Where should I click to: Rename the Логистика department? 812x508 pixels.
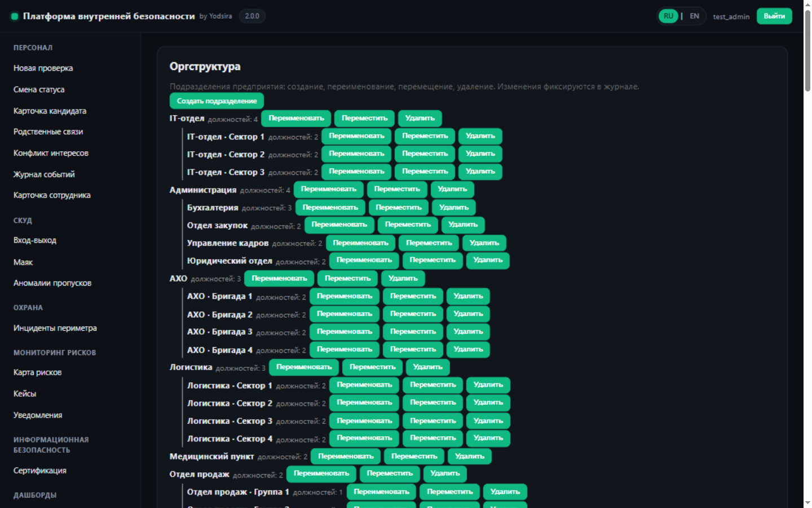pyautogui.click(x=304, y=367)
